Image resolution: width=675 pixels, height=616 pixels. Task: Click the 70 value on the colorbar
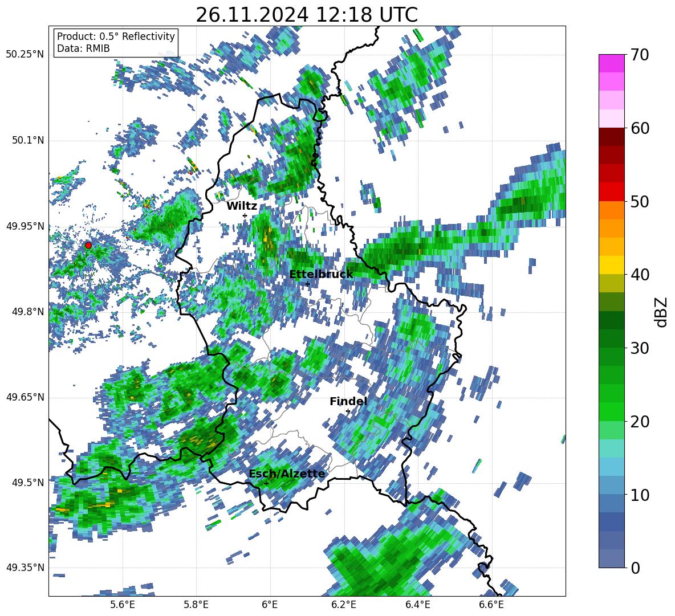click(x=640, y=55)
